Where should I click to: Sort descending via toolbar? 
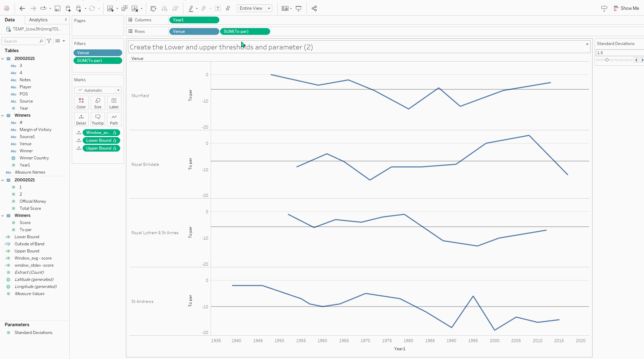175,8
